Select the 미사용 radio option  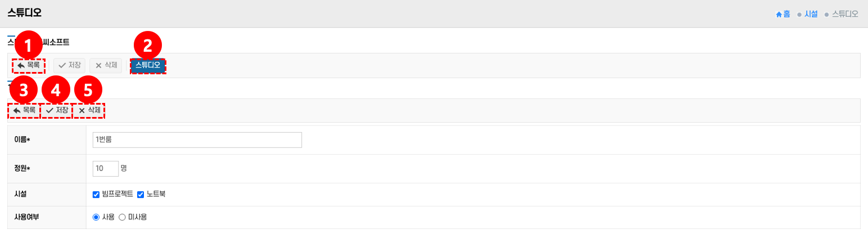tap(122, 217)
